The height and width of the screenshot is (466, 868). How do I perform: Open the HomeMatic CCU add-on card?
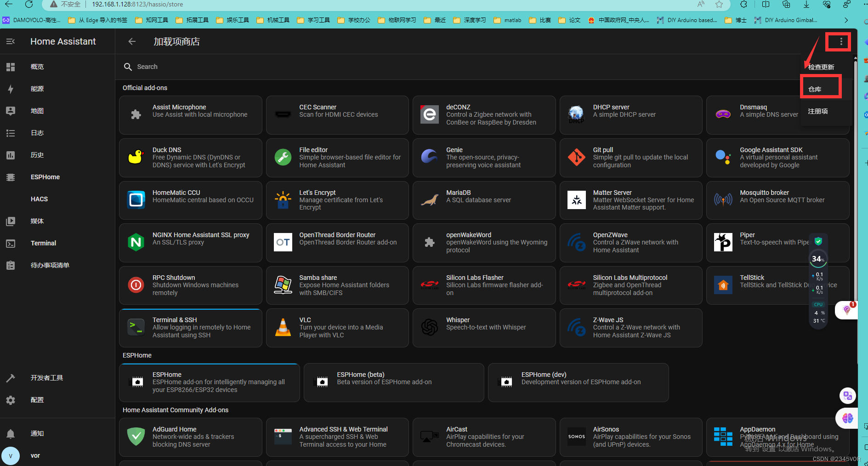point(190,200)
